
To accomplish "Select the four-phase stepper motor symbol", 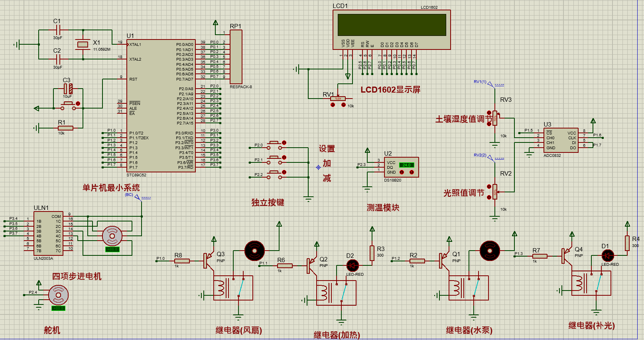I will [112, 236].
